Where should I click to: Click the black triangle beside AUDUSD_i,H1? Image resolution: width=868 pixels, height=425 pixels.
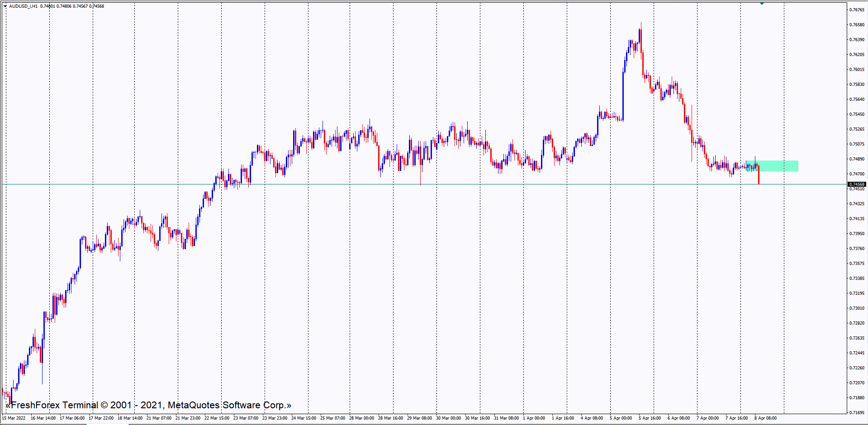[x=5, y=6]
